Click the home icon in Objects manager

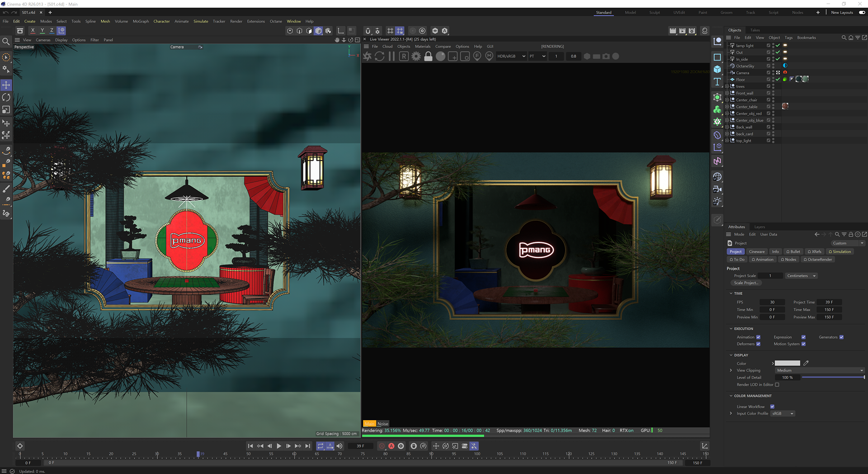850,38
